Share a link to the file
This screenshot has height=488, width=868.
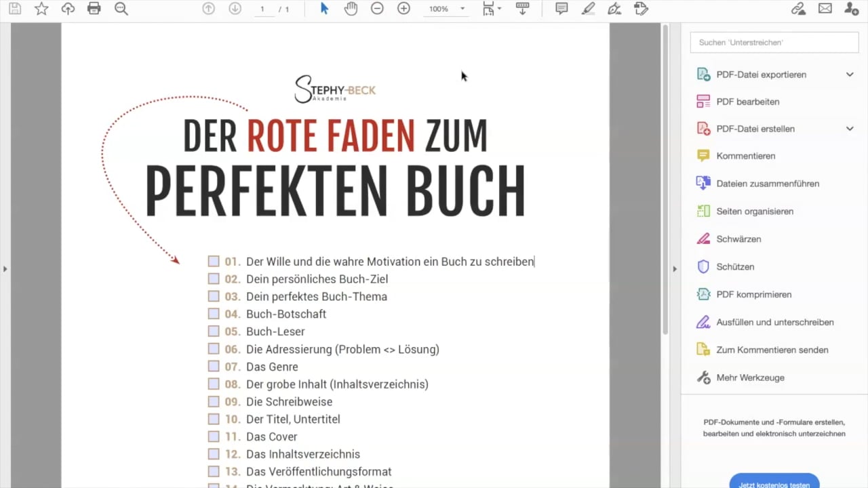point(799,9)
